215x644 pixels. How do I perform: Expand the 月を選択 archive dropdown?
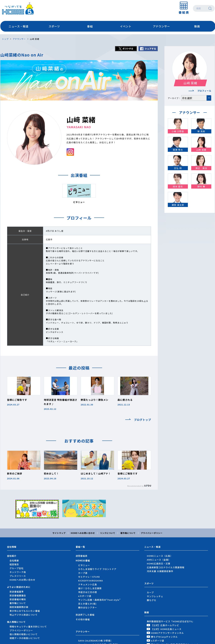(196, 98)
